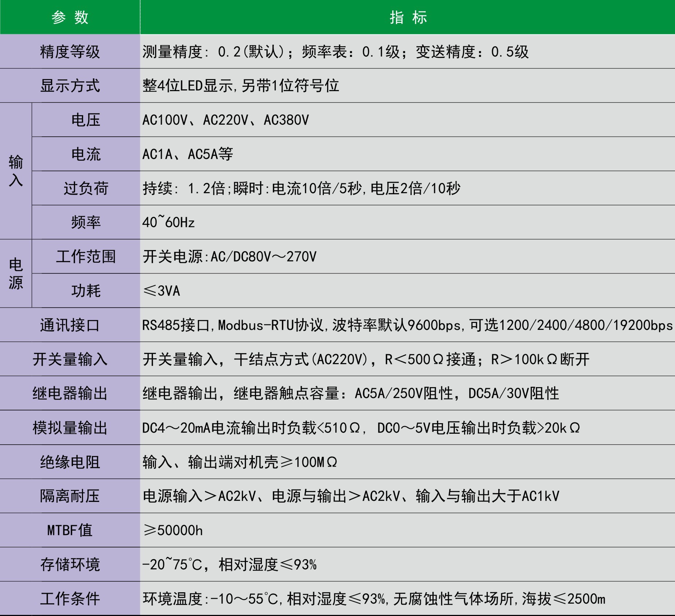Click the 参数 header cell
675x616 pixels.
click(x=70, y=17)
